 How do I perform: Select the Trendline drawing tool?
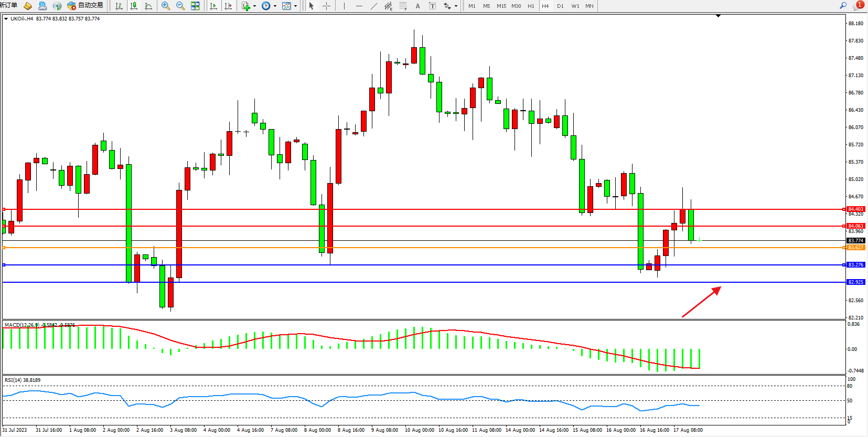[x=373, y=6]
